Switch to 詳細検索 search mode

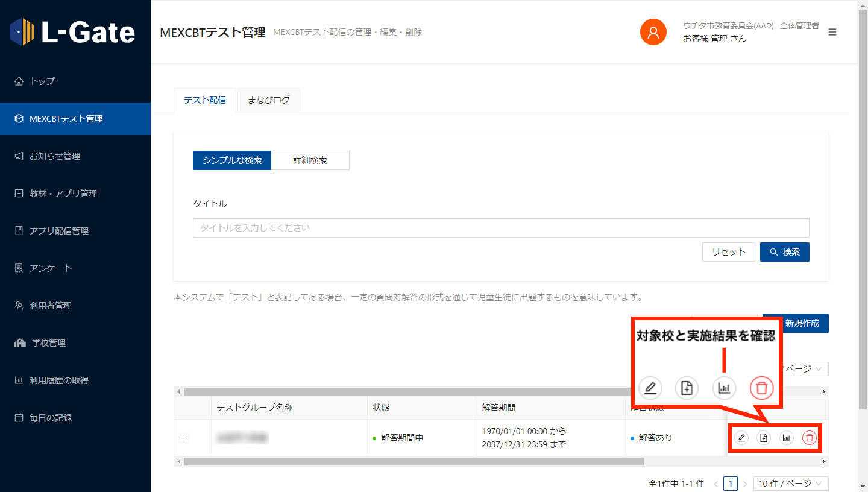point(310,160)
